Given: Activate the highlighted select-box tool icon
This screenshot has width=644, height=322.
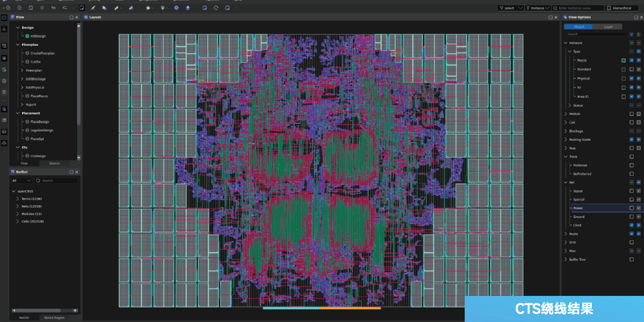Looking at the screenshot, I should coord(82,8).
